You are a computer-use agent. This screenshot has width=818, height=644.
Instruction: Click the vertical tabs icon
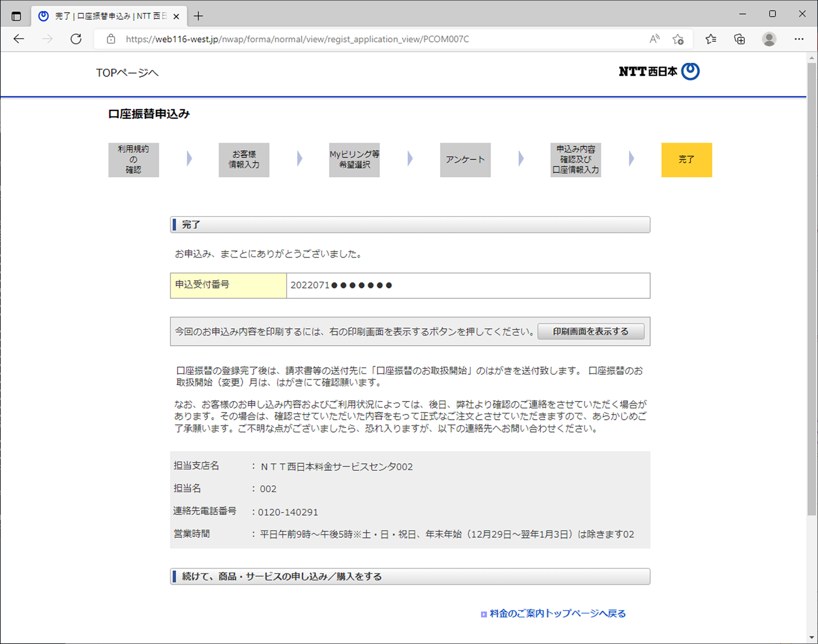pyautogui.click(x=17, y=15)
